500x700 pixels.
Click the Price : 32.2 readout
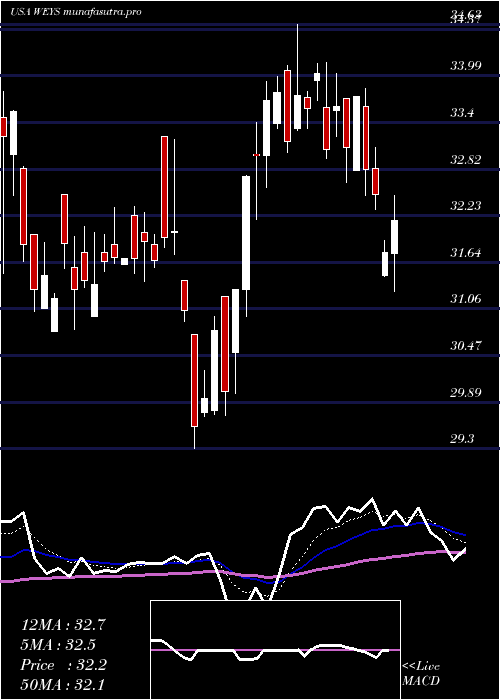click(x=63, y=665)
